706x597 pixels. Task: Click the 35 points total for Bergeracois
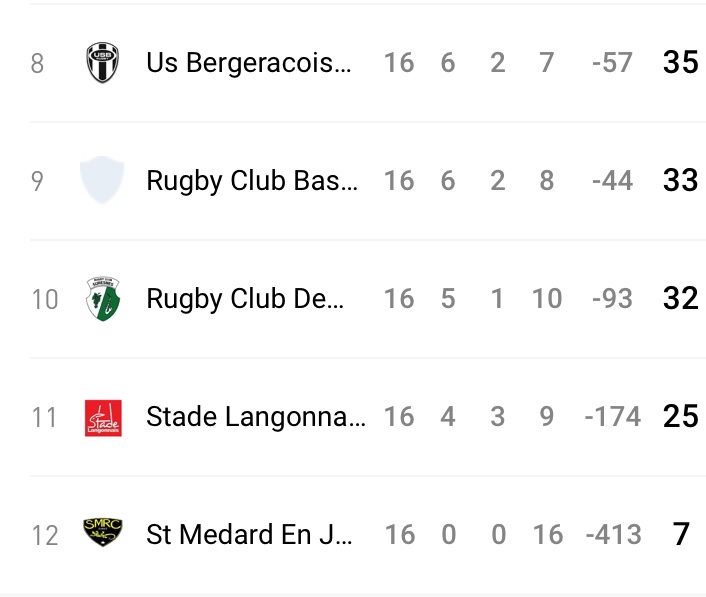[680, 63]
